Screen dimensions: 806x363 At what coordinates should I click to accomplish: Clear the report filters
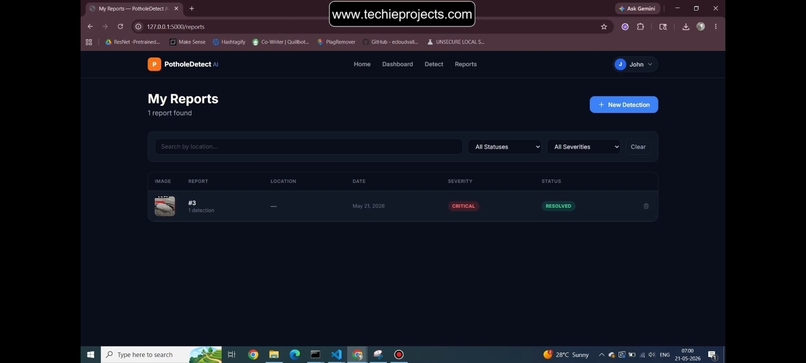point(638,147)
